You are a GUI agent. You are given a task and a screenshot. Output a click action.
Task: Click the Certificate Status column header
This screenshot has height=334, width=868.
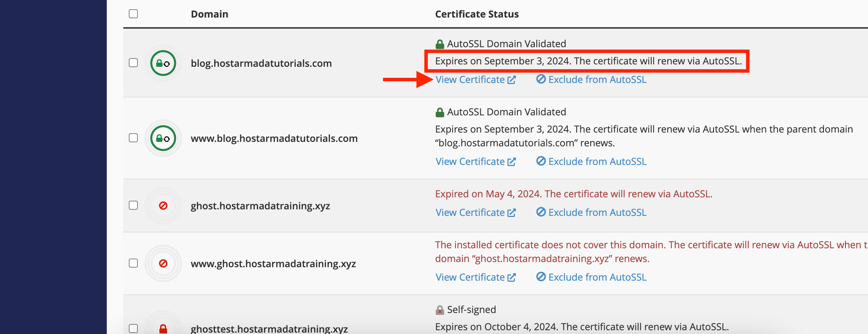tap(477, 14)
